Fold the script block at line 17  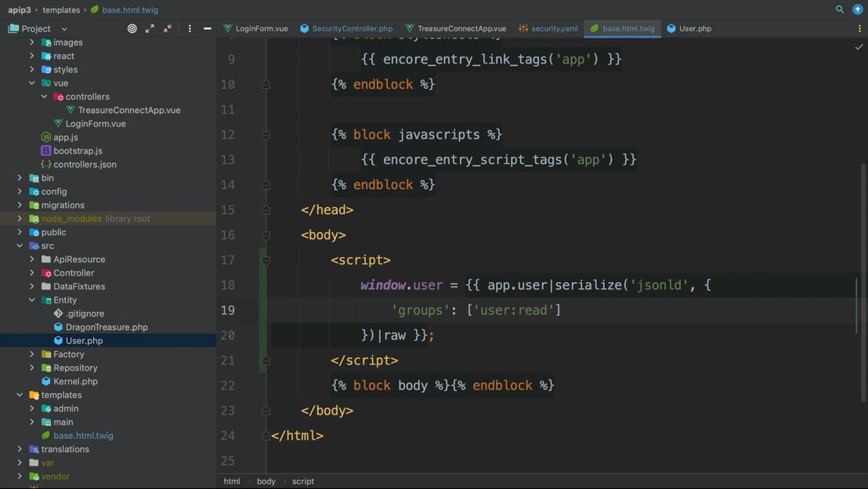pyautogui.click(x=266, y=260)
